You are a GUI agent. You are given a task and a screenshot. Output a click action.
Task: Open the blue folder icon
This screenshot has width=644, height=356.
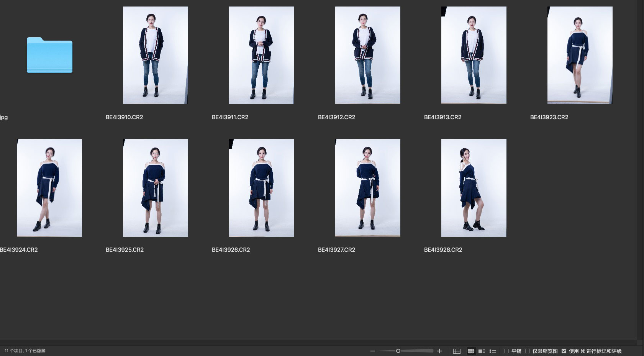[49, 55]
